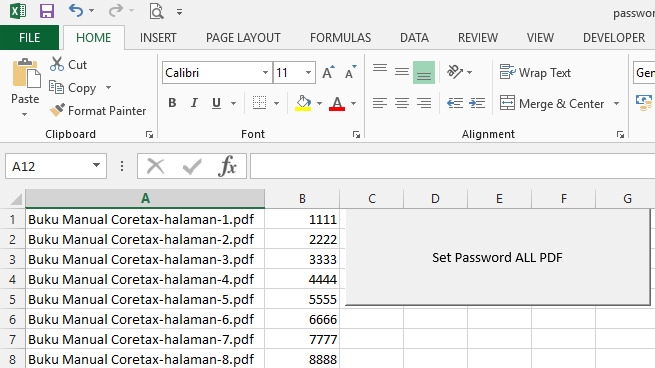Image resolution: width=655 pixels, height=368 pixels.
Task: Increase cell indent
Action: 477,103
